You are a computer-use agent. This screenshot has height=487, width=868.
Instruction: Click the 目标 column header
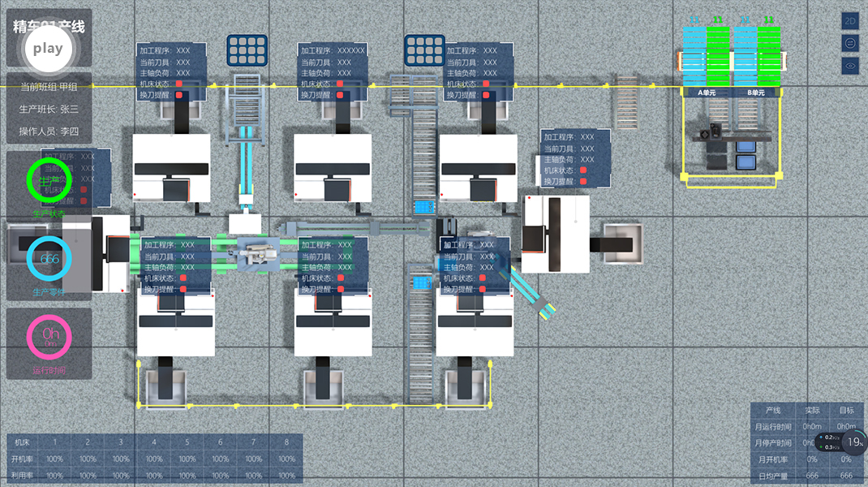pos(846,411)
